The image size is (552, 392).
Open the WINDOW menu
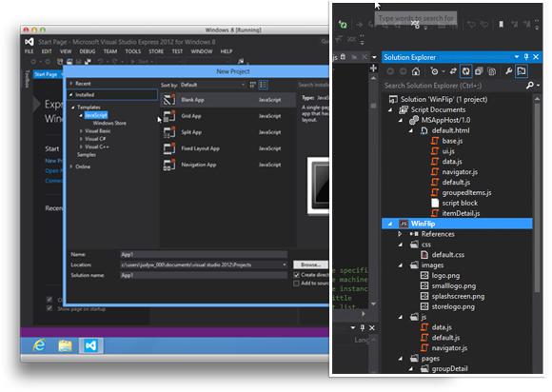point(202,51)
